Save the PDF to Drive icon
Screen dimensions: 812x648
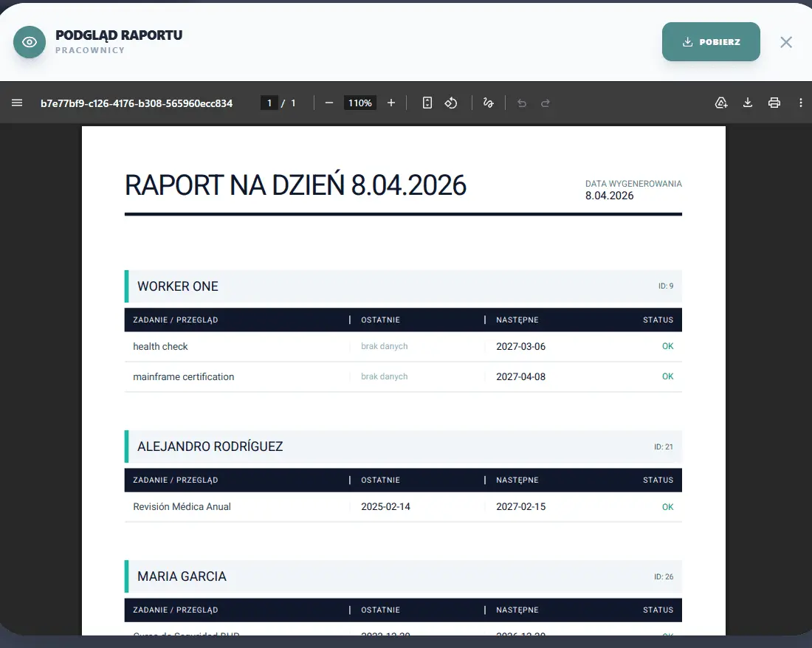coord(721,103)
